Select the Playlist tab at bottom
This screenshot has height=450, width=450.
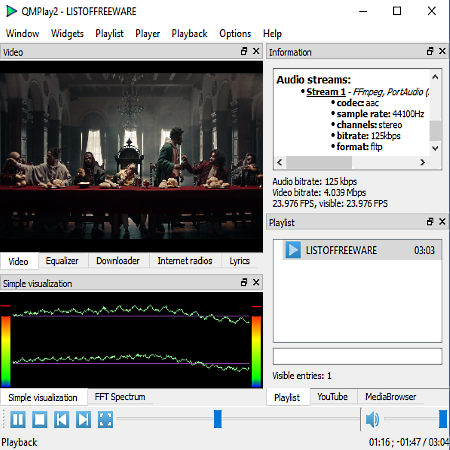[287, 397]
